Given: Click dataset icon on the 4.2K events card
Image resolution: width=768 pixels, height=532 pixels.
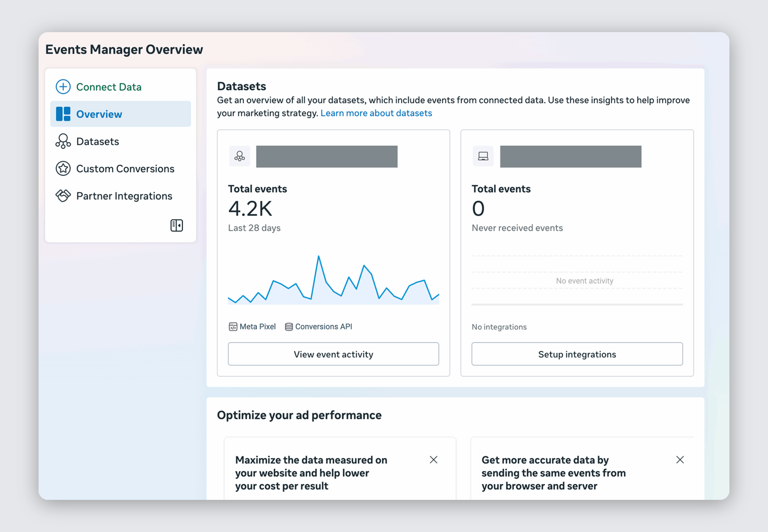Looking at the screenshot, I should click(239, 156).
